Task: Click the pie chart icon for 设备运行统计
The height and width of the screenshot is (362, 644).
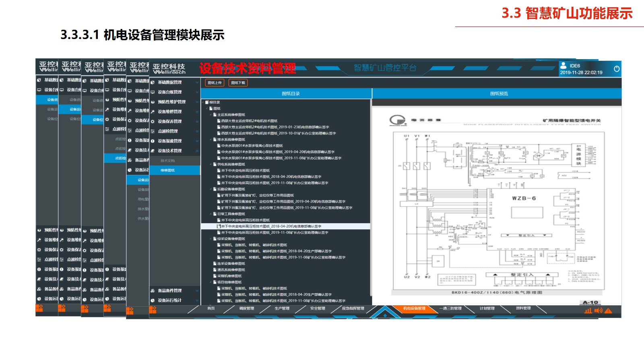Action: pyautogui.click(x=153, y=300)
